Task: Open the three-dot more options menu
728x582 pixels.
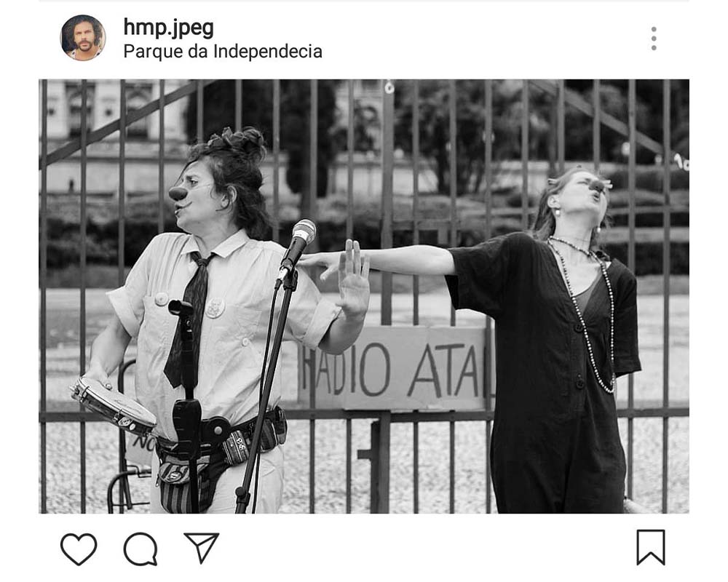Action: point(654,39)
